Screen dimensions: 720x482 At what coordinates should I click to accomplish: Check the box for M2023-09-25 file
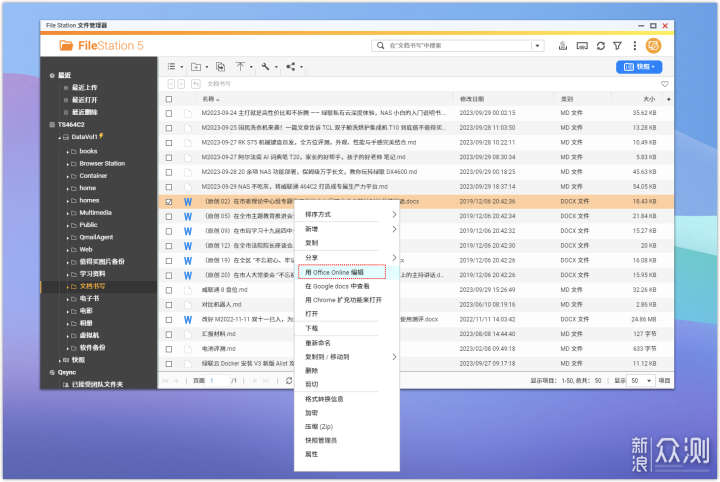click(169, 128)
